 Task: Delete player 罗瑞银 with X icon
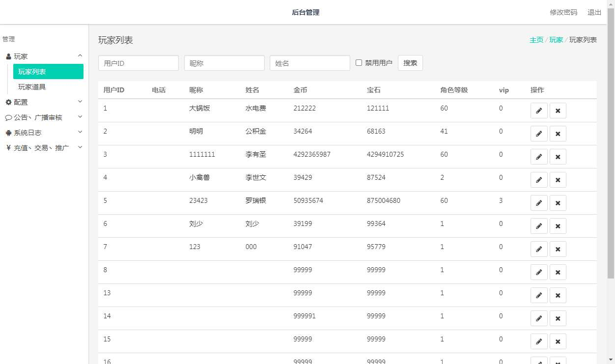(x=558, y=203)
